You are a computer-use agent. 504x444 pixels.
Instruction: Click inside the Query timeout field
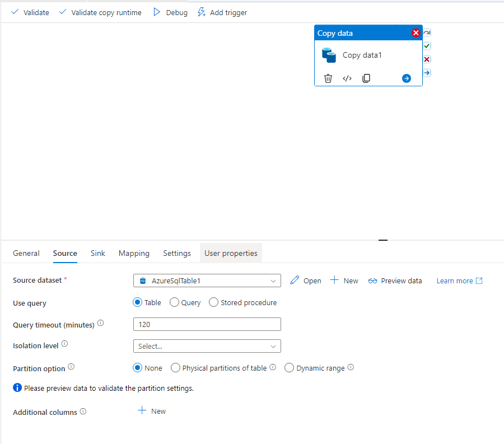pos(207,324)
